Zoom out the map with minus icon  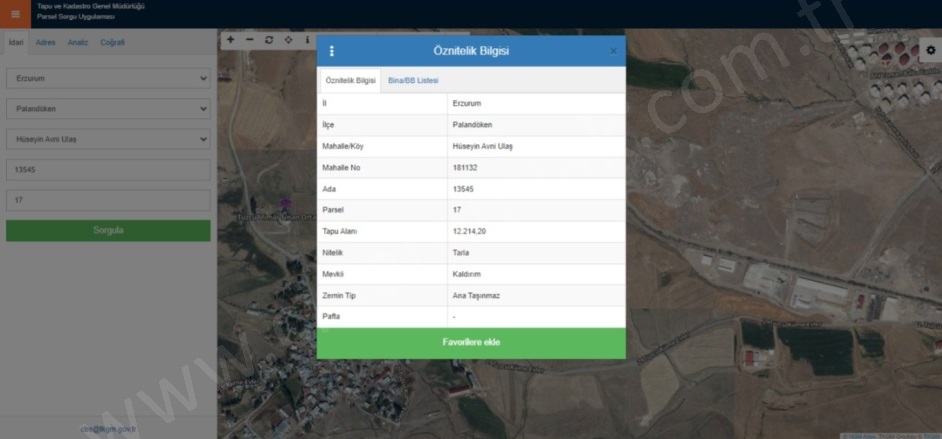coord(249,40)
